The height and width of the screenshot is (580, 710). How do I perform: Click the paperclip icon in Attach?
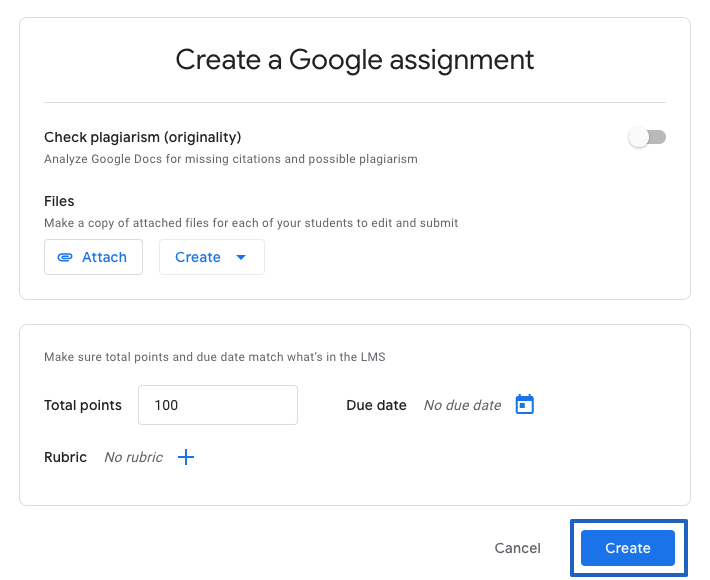pos(65,257)
